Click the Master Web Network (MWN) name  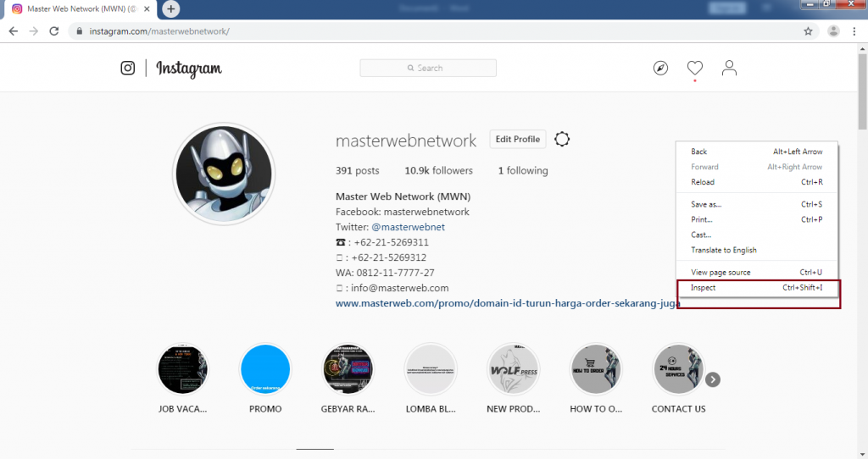(x=403, y=196)
